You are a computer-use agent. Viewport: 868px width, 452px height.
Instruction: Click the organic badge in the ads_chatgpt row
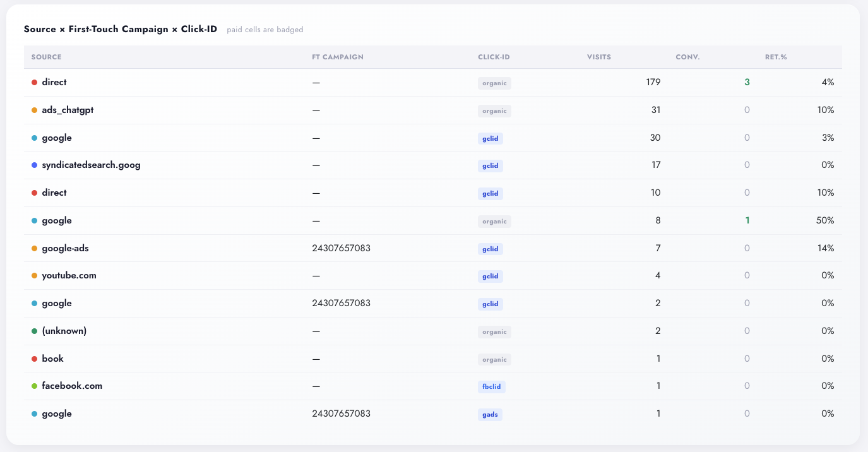tap(494, 110)
